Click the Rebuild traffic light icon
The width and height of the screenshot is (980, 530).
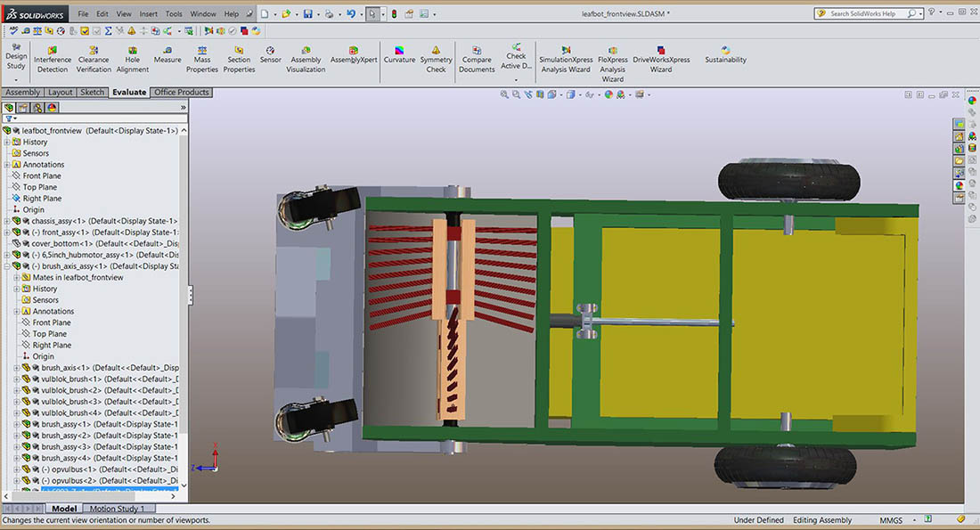click(x=394, y=13)
